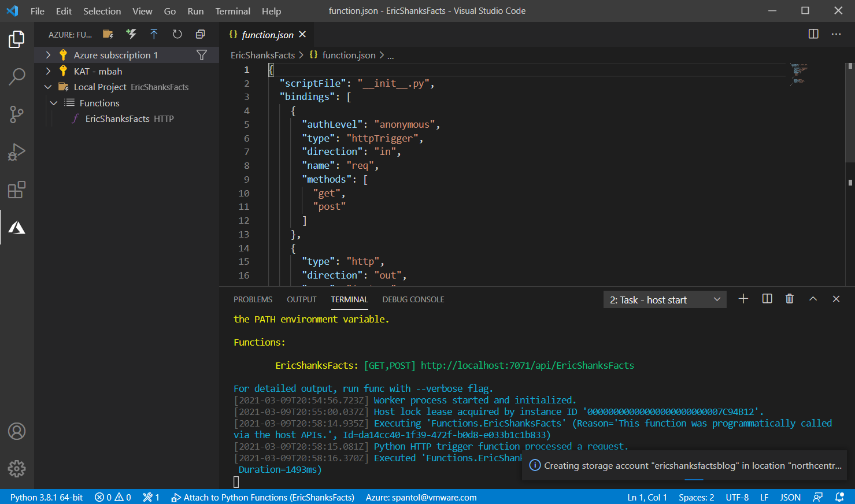Click Python 3.8.1 64-bit interpreter selector
This screenshot has width=855, height=504.
46,497
